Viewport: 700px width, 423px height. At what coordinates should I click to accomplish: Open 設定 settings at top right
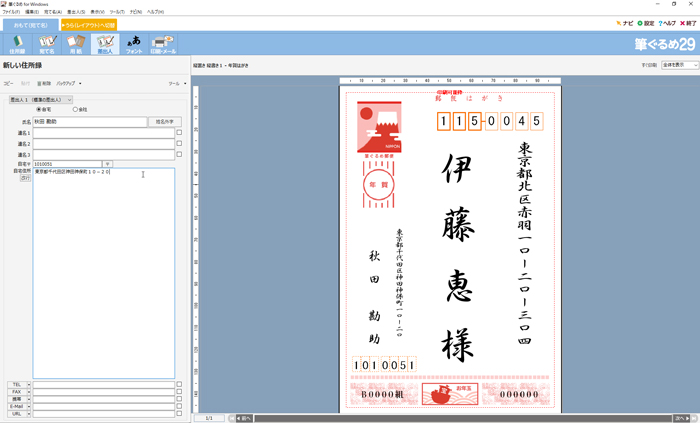click(x=646, y=23)
